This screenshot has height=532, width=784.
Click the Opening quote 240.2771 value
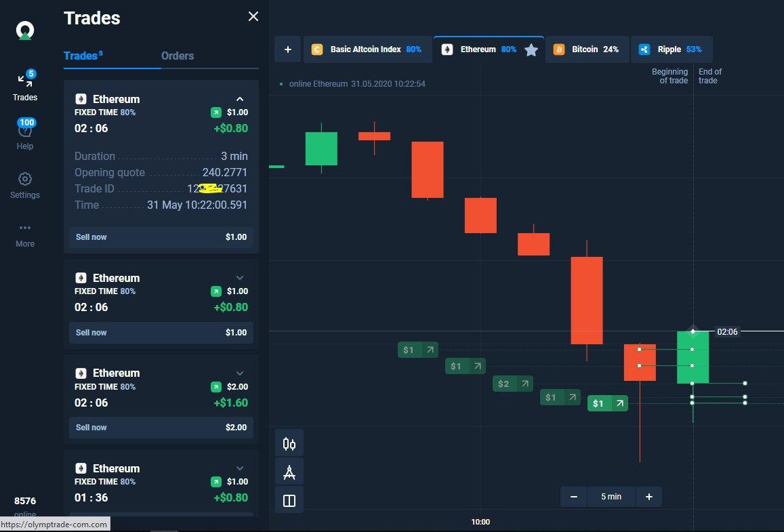click(224, 173)
